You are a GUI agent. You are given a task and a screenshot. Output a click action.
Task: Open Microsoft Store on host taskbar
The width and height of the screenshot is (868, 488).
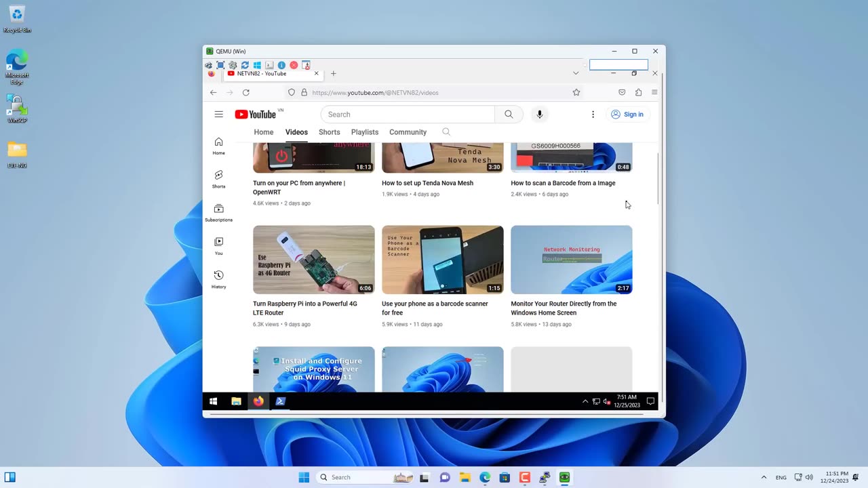(505, 477)
